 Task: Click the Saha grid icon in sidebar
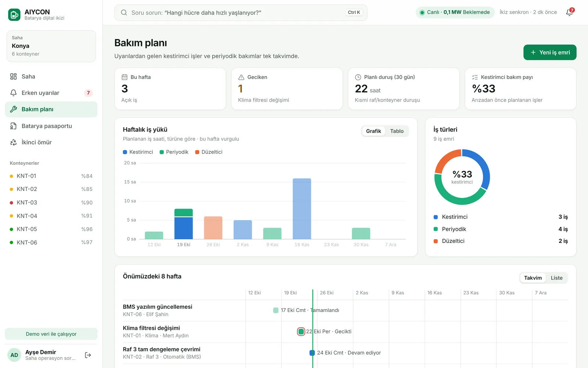pos(14,77)
